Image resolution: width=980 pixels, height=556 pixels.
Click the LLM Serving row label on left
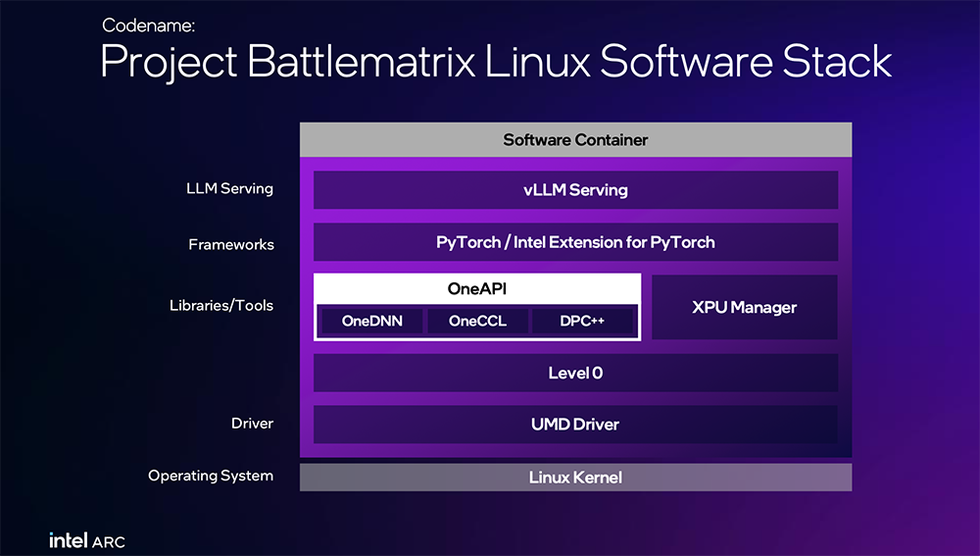229,188
